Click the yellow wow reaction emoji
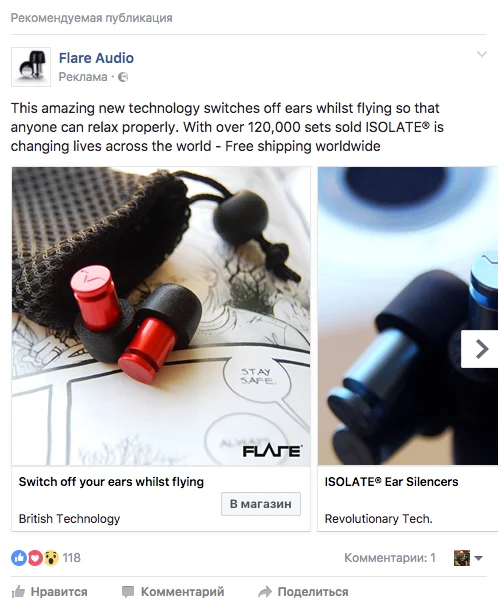Image resolution: width=498 pixels, height=606 pixels. pos(51,558)
